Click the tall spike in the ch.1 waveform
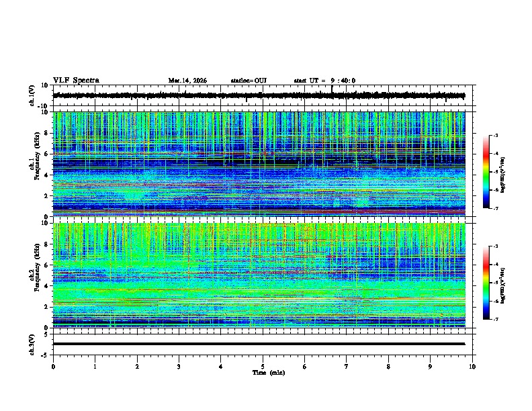532x411 pixels. click(332, 90)
